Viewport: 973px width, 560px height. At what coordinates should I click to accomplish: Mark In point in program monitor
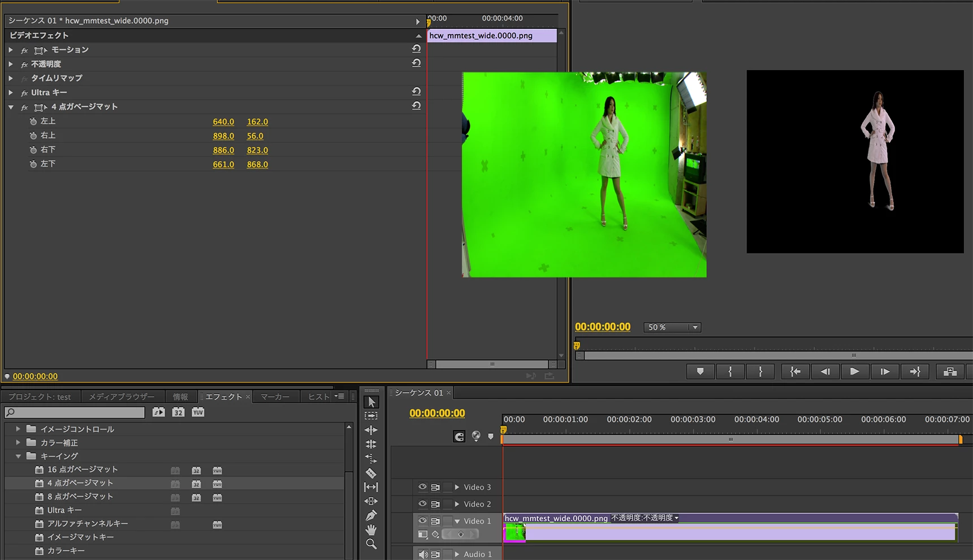click(730, 372)
